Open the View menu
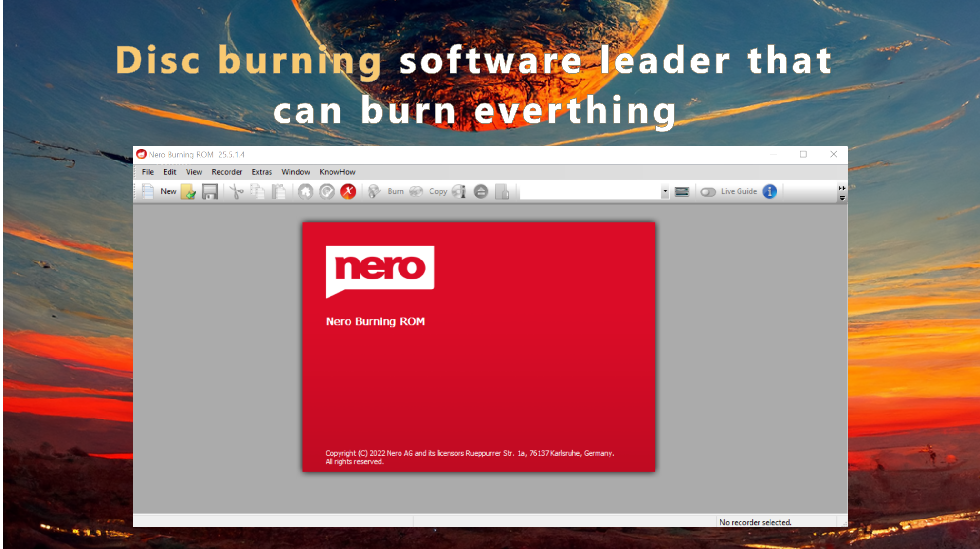The image size is (980, 549). click(x=194, y=172)
